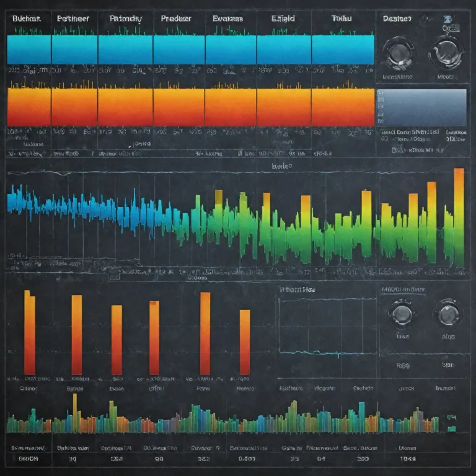Click the value "382" in the bottom table
476x476 pixels.
pos(204,459)
